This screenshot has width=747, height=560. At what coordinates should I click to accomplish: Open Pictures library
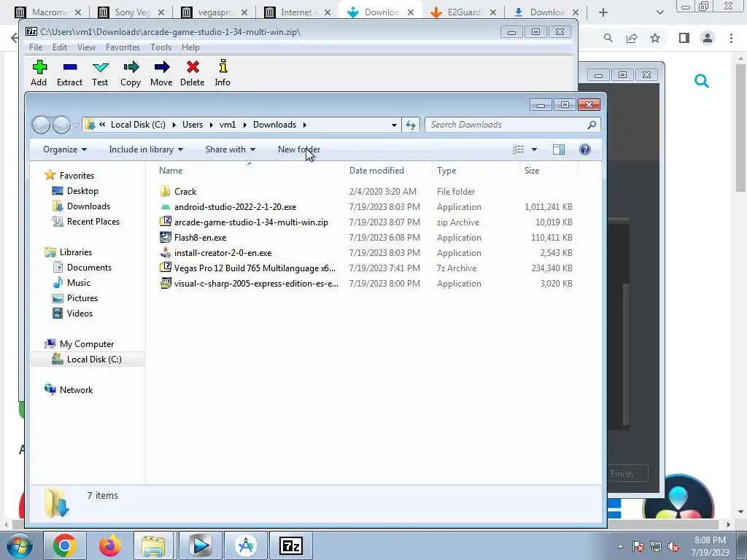tap(82, 298)
